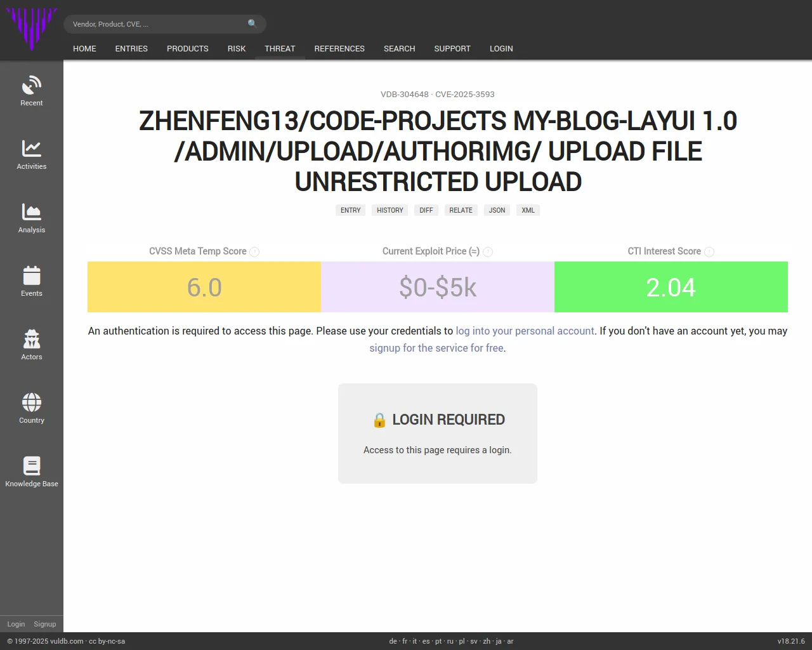
Task: Click the VDB-304648 · CVE-2025-3593 identifier
Action: [438, 94]
